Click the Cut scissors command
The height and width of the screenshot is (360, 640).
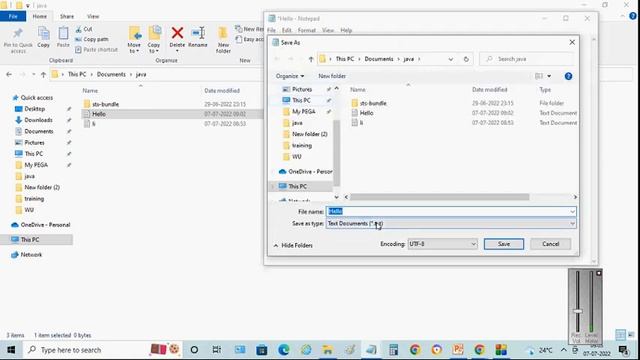point(84,29)
